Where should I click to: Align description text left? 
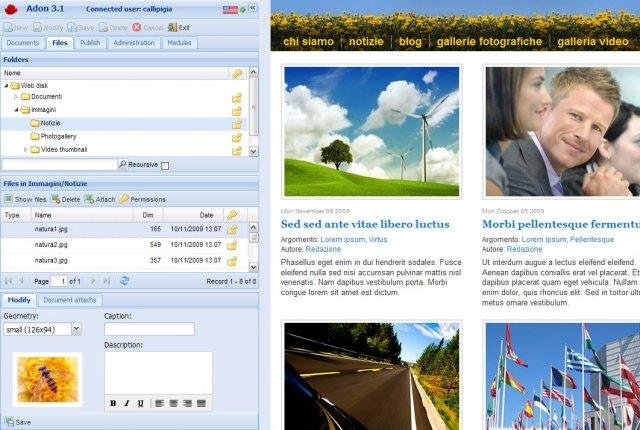160,403
